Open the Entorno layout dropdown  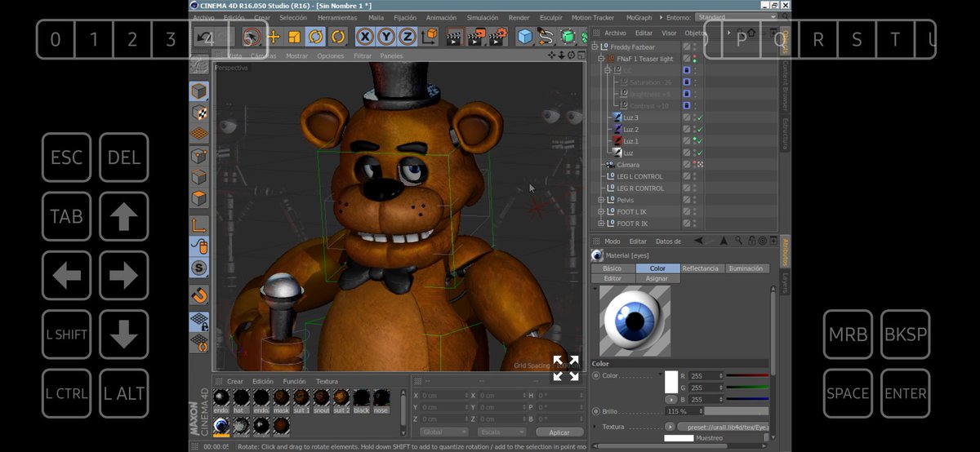click(x=737, y=17)
